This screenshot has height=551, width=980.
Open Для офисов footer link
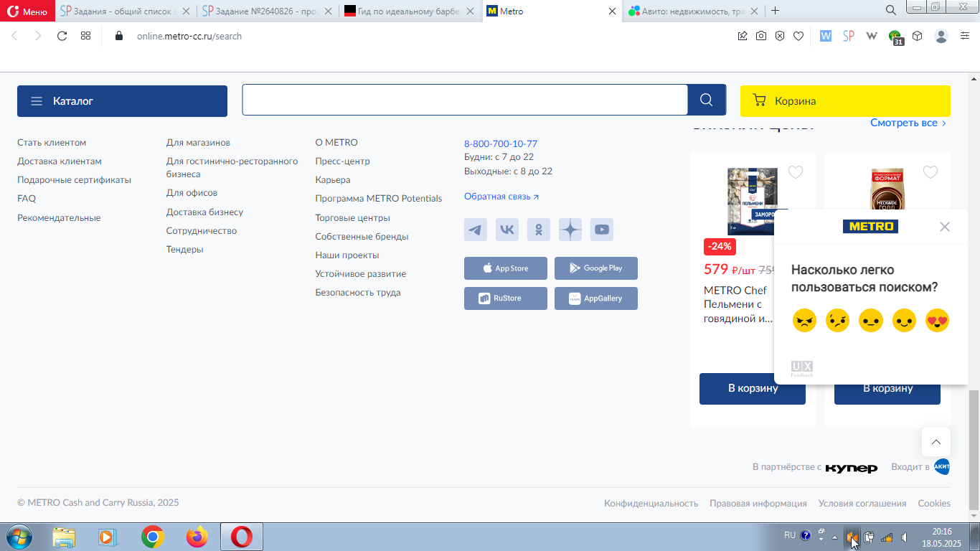192,193
